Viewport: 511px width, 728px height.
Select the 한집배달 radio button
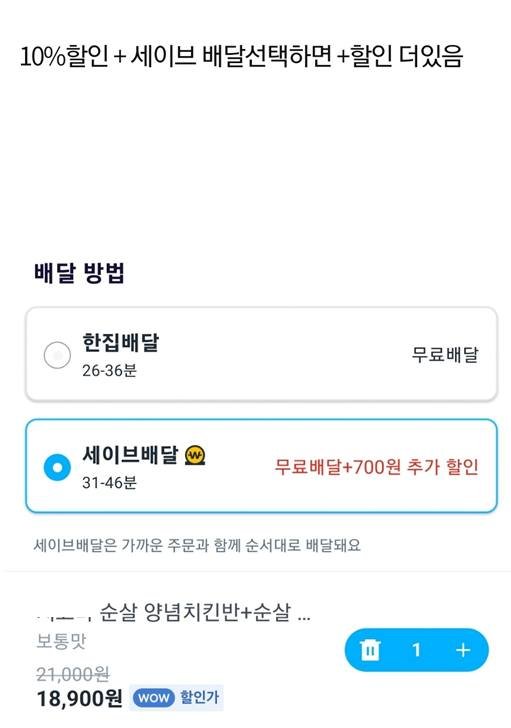point(57,355)
